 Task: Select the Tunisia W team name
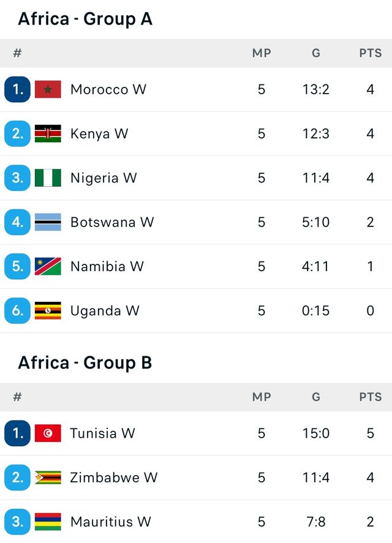point(102,433)
